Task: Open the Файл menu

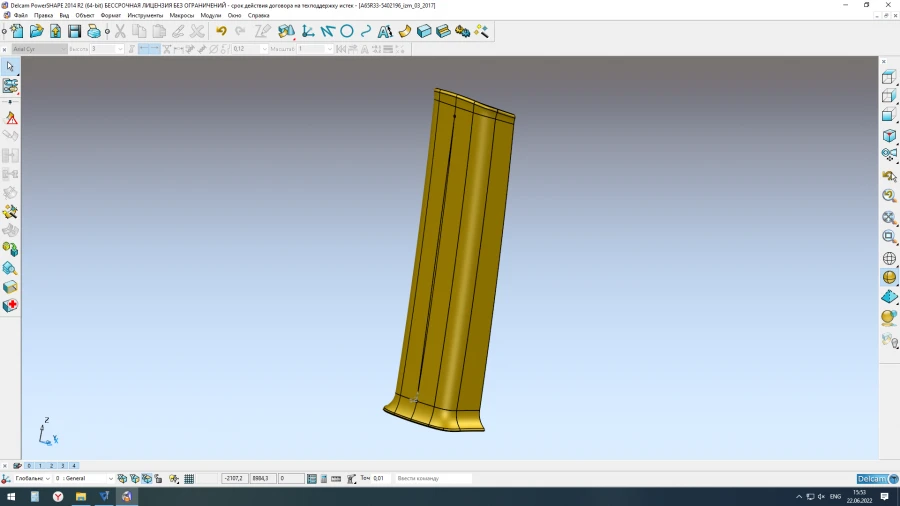Action: tap(20, 16)
